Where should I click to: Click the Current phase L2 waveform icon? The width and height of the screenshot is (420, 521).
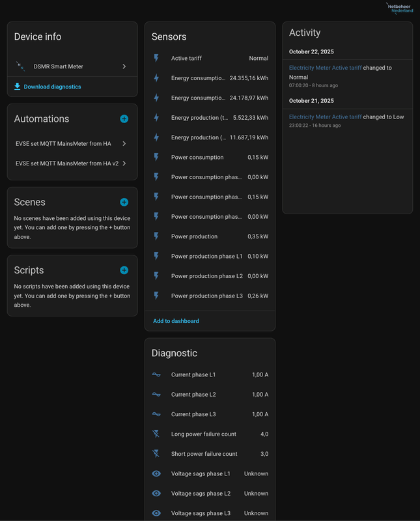click(156, 394)
